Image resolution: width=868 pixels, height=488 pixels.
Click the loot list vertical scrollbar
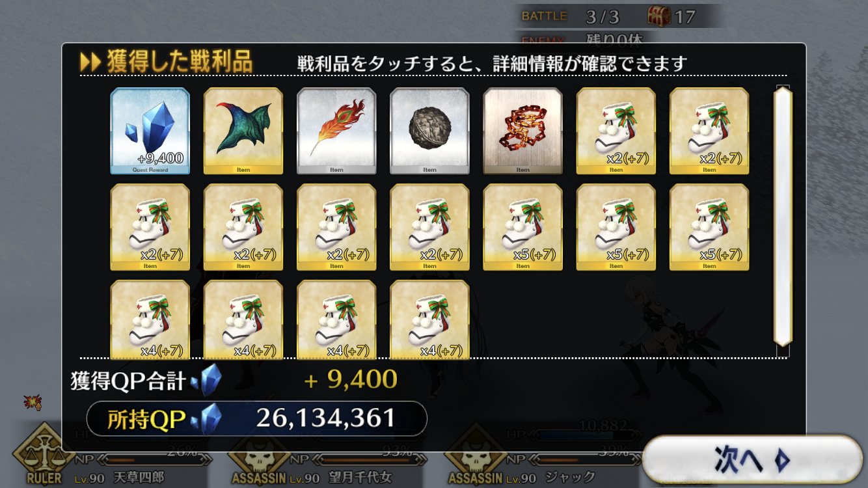click(x=781, y=217)
